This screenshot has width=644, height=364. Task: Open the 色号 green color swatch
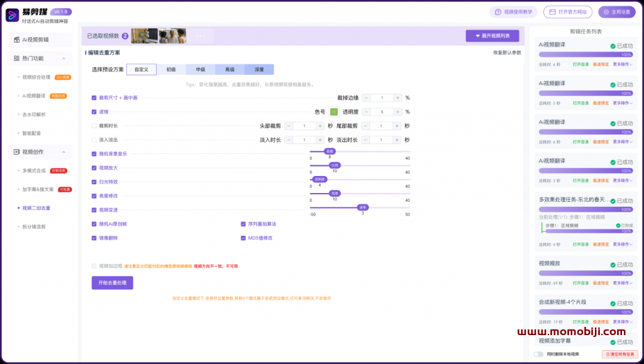334,112
